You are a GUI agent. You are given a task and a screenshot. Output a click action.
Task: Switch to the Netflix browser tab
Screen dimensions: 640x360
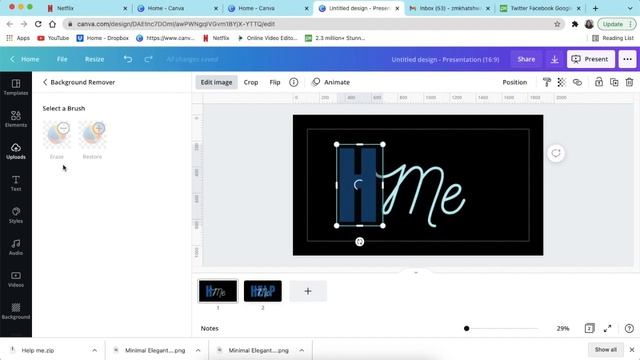tap(86, 8)
